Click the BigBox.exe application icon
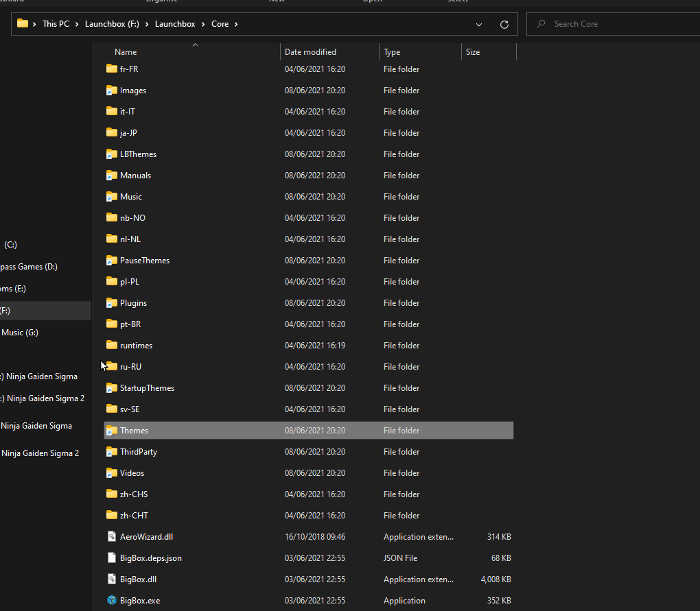 click(112, 600)
